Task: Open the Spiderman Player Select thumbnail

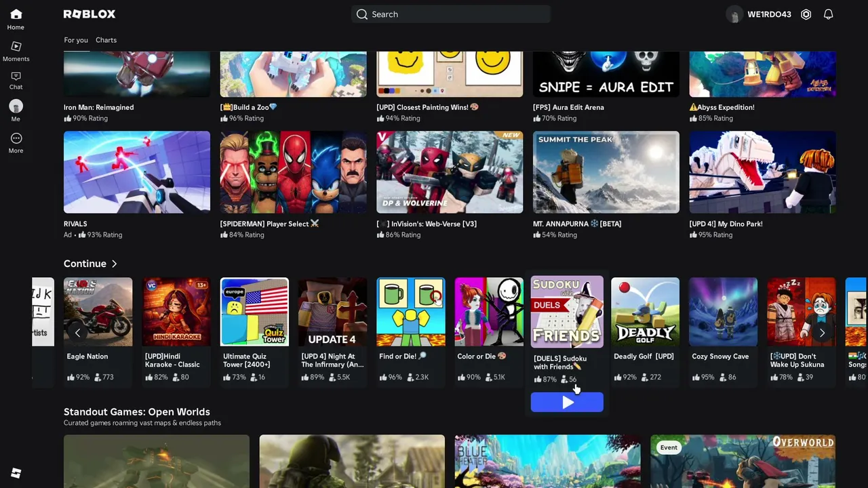Action: click(294, 172)
